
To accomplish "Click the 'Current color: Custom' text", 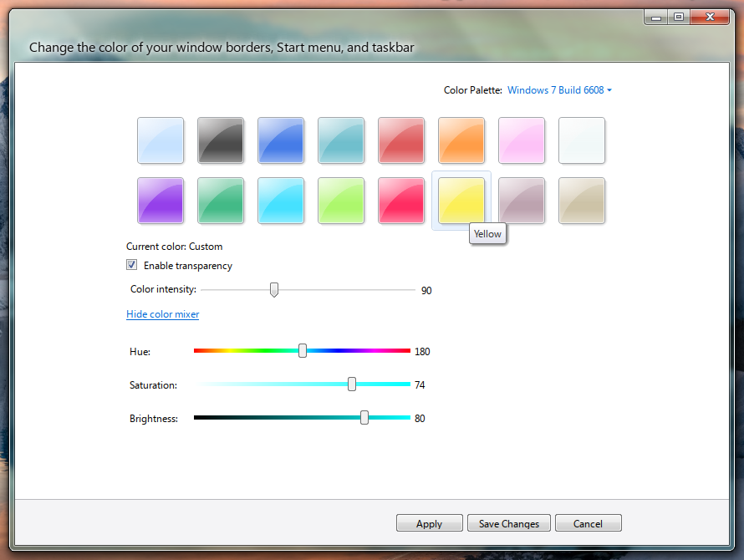I will click(174, 247).
